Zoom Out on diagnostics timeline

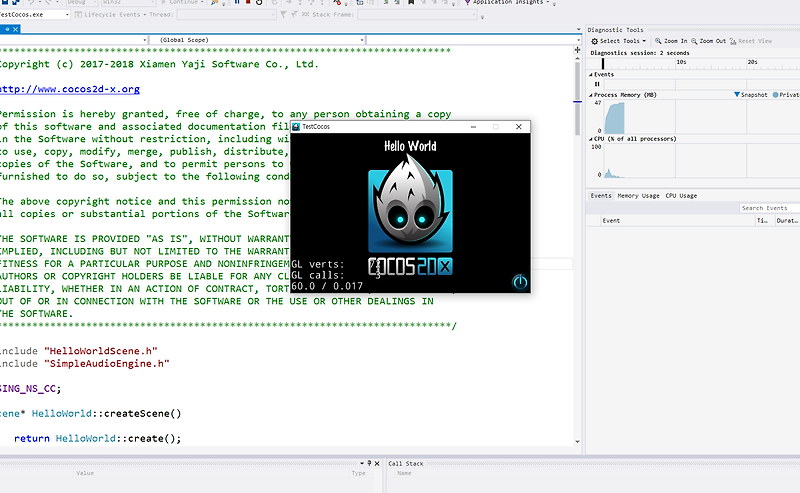[x=708, y=41]
